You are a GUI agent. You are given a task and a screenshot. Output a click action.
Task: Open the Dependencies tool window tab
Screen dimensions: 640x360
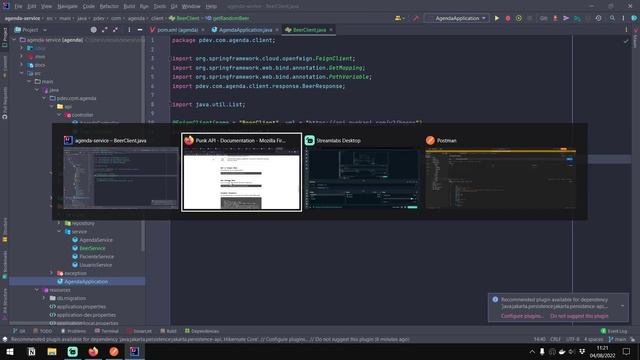pos(202,331)
